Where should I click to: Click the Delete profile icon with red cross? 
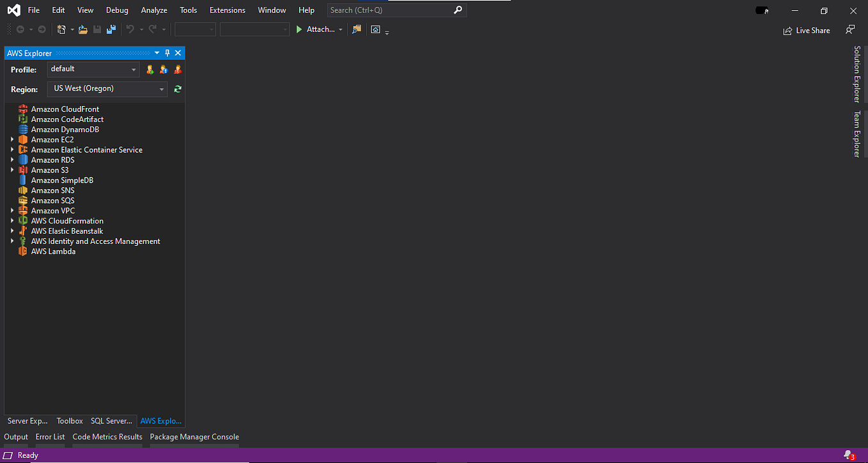pyautogui.click(x=178, y=69)
